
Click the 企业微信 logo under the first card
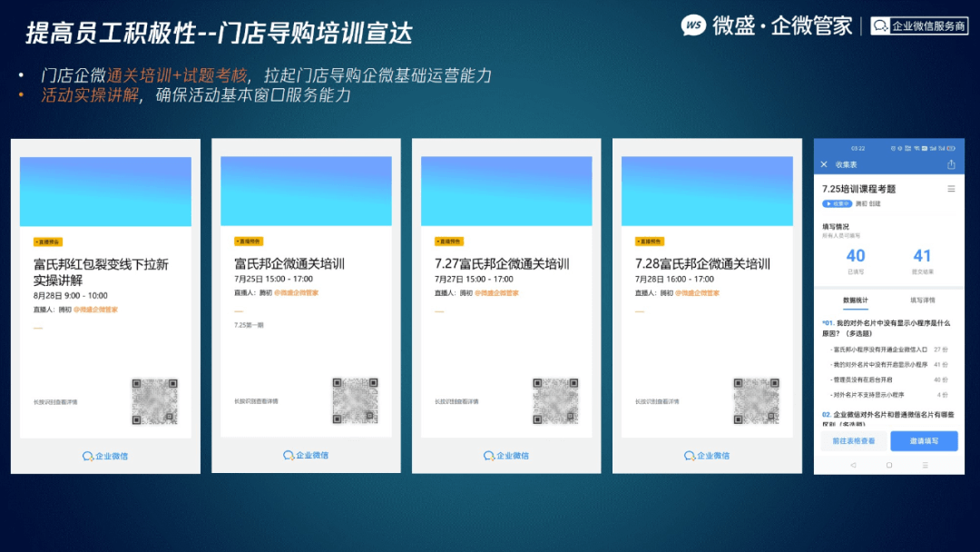pos(105,456)
